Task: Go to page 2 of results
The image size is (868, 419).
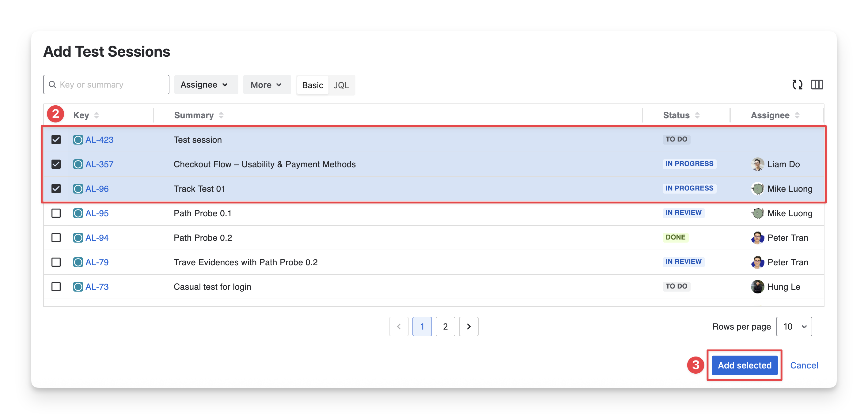Action: pos(445,327)
